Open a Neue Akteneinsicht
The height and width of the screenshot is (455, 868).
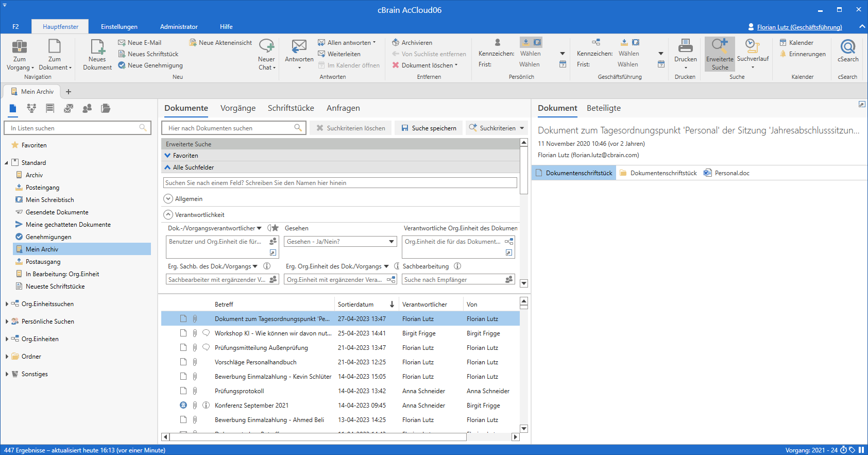pos(220,43)
